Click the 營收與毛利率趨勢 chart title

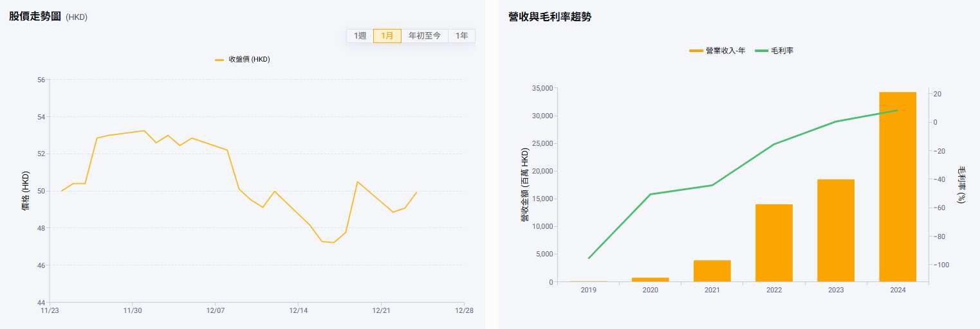pos(550,17)
